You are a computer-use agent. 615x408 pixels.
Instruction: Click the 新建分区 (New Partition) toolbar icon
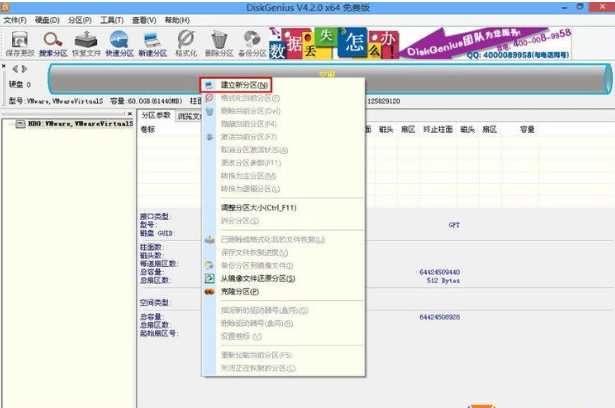(x=151, y=43)
